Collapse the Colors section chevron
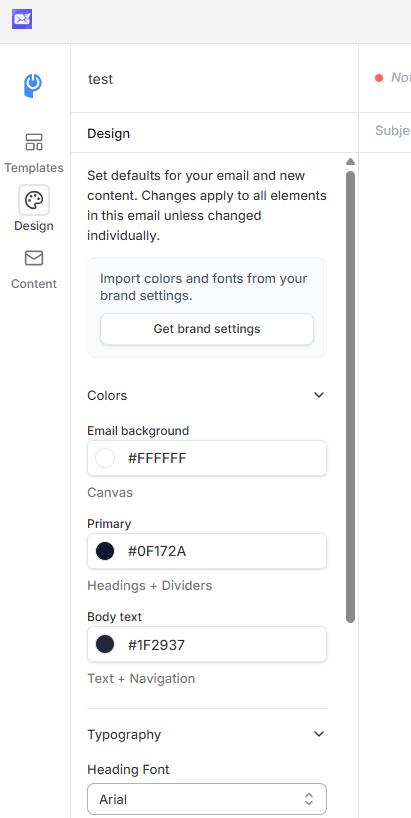The image size is (411, 818). click(319, 395)
